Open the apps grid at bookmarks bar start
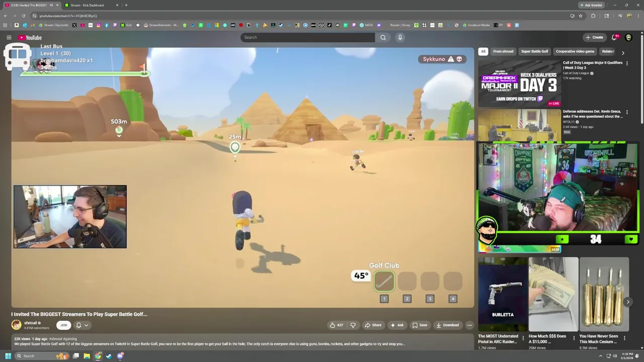 coord(5,25)
